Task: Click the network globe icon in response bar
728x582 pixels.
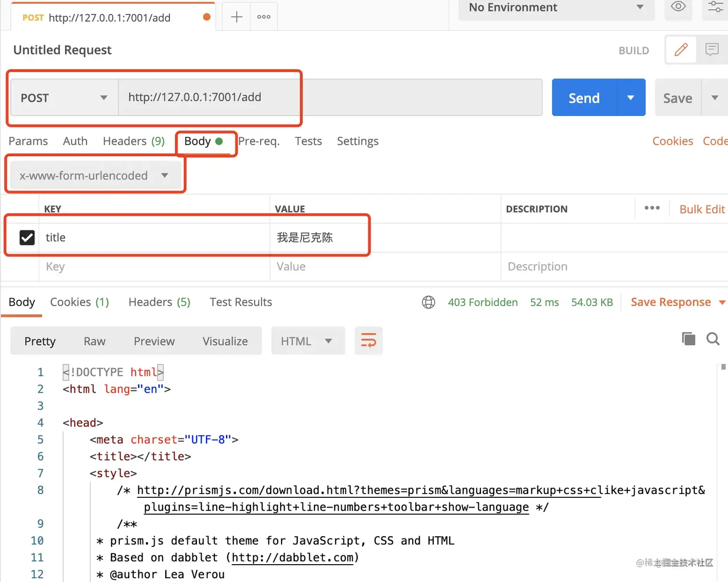Action: (429, 302)
